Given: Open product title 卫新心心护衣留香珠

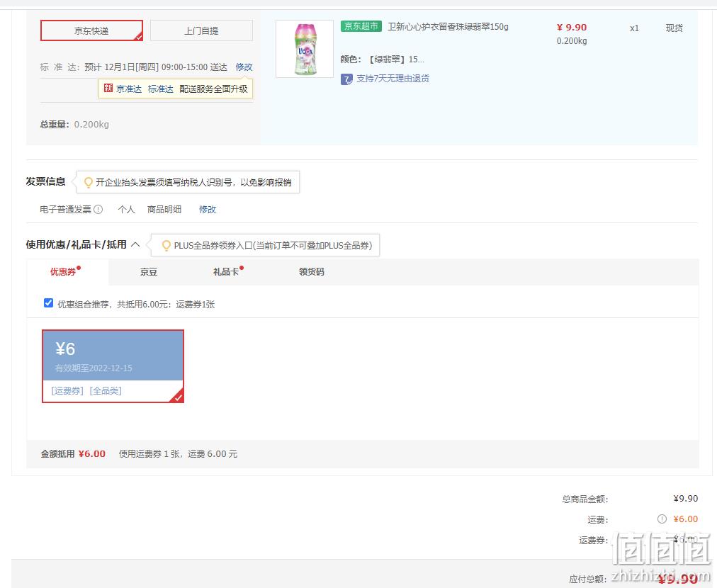Looking at the screenshot, I should coord(448,27).
